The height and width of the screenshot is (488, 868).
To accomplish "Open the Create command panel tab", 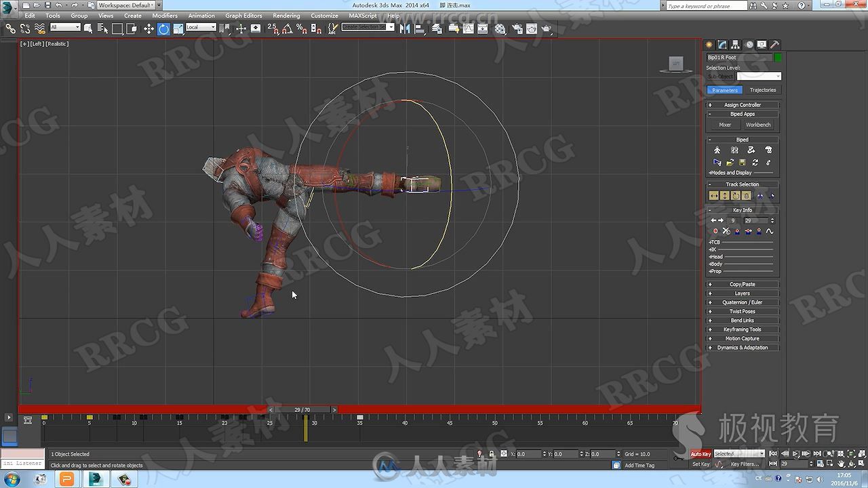I will tap(709, 45).
